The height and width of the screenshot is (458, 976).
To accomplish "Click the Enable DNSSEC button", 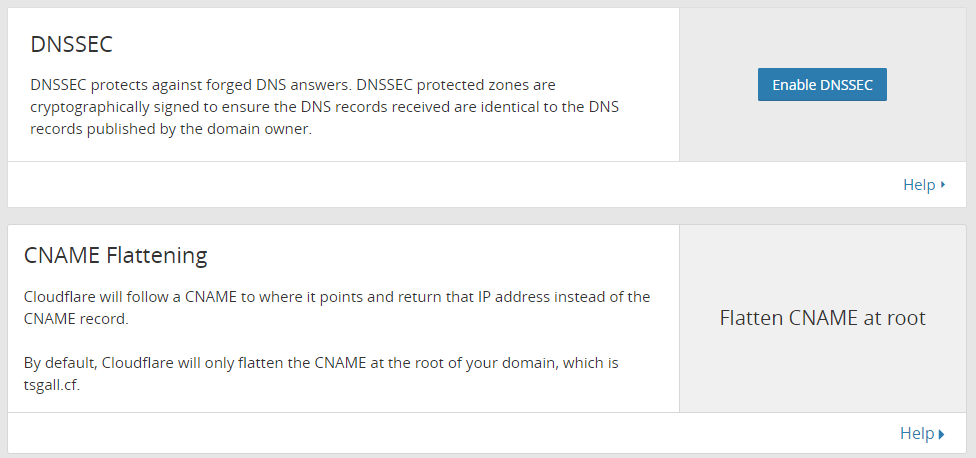I will (x=822, y=85).
